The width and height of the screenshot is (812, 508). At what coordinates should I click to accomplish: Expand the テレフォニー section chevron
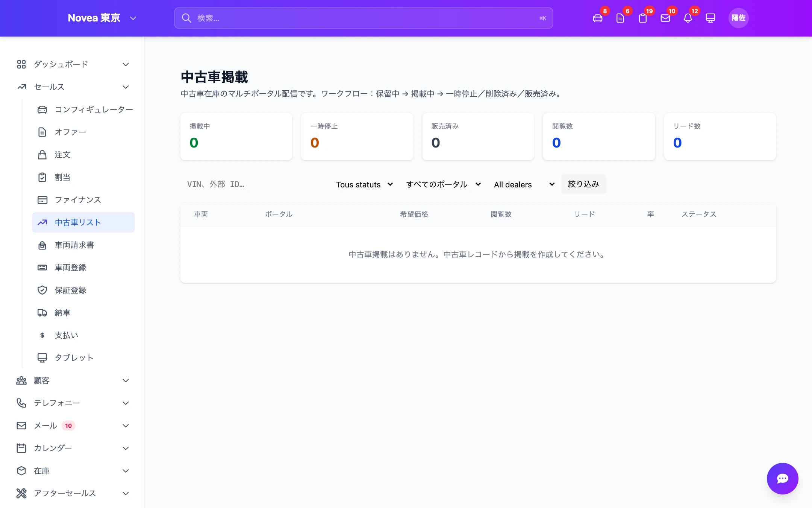(126, 403)
